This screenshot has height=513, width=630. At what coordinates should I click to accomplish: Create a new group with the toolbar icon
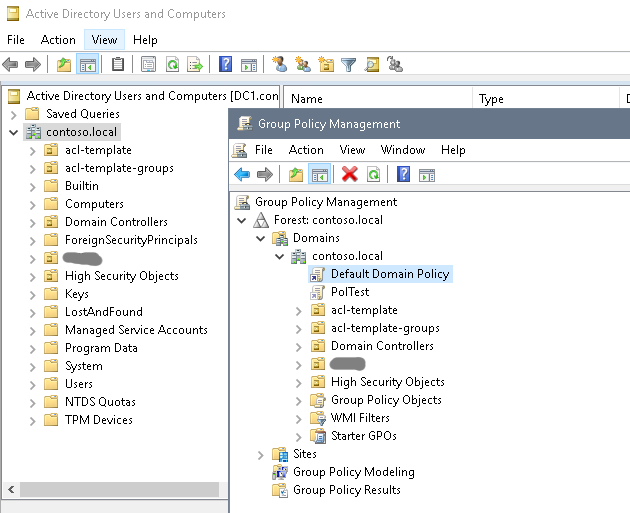point(303,64)
